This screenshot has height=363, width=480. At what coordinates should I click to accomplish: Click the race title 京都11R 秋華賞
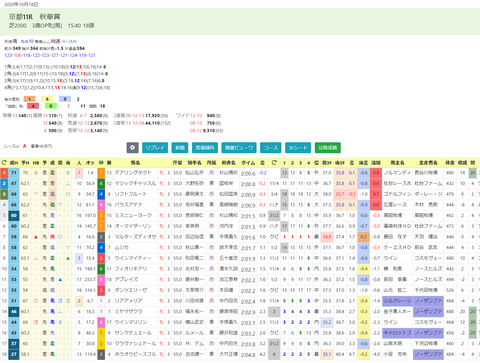pyautogui.click(x=34, y=17)
